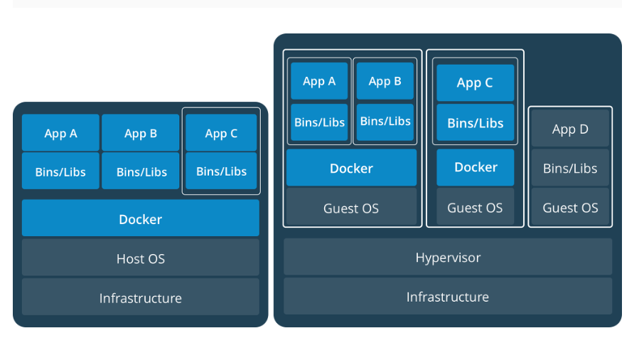Select Bins/Libs under App B, Hypervisor diagram
This screenshot has height=338, width=644.
[x=385, y=122]
